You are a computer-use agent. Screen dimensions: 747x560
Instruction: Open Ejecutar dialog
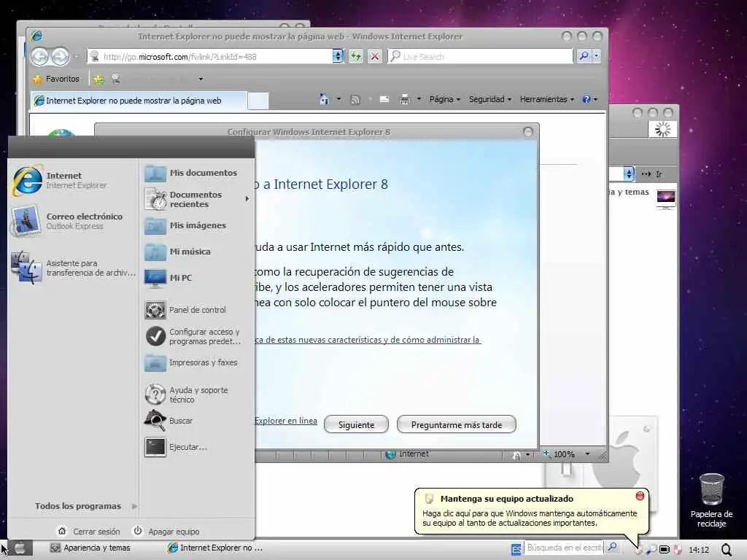(x=177, y=447)
